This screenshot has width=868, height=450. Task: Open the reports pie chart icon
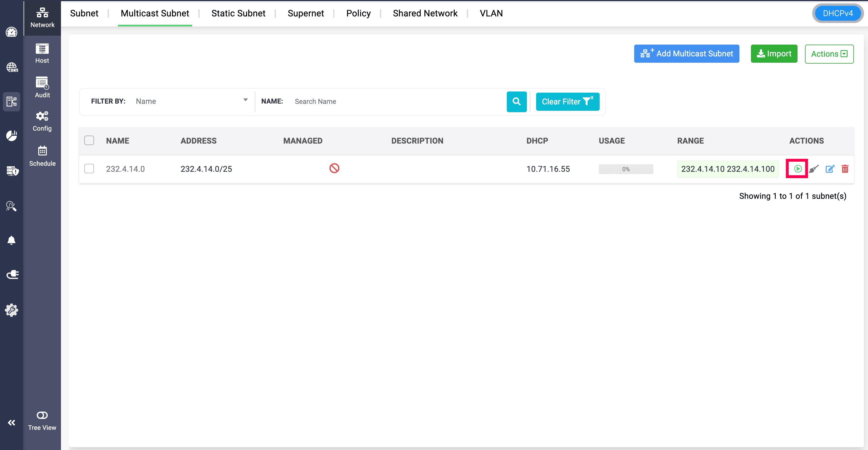(12, 136)
